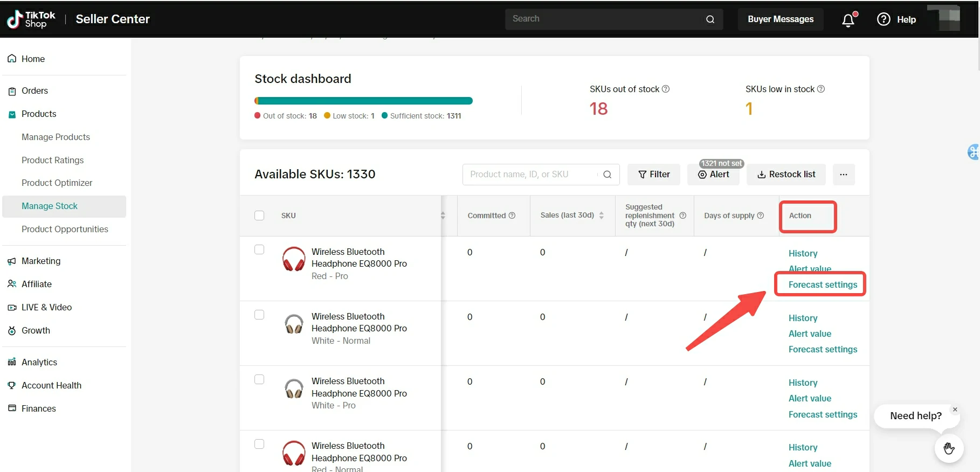The image size is (980, 472).
Task: Collapse the Products sidebar section
Action: [39, 114]
